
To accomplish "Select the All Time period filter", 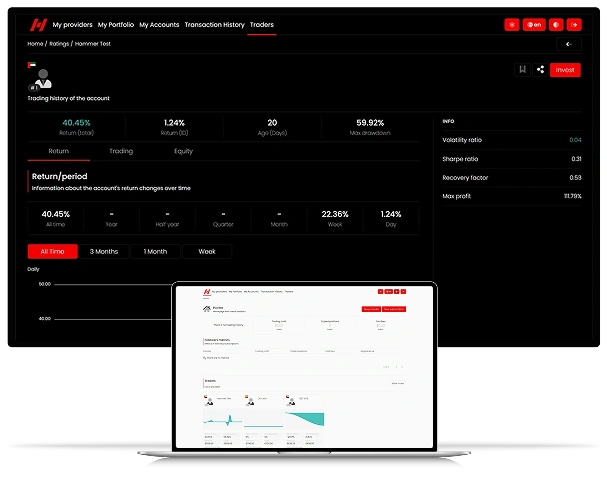I will 51,252.
